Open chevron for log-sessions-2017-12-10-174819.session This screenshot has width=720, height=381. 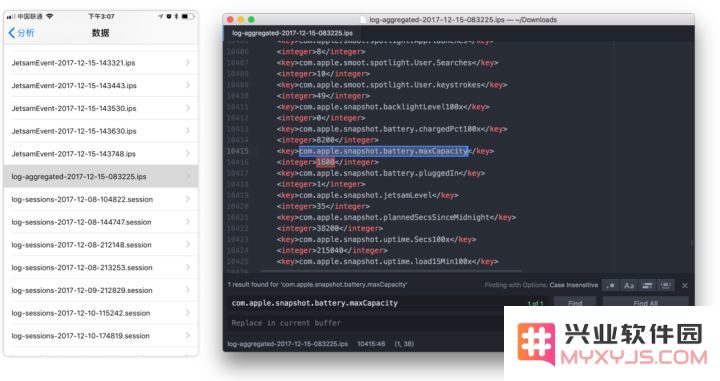[x=188, y=336]
